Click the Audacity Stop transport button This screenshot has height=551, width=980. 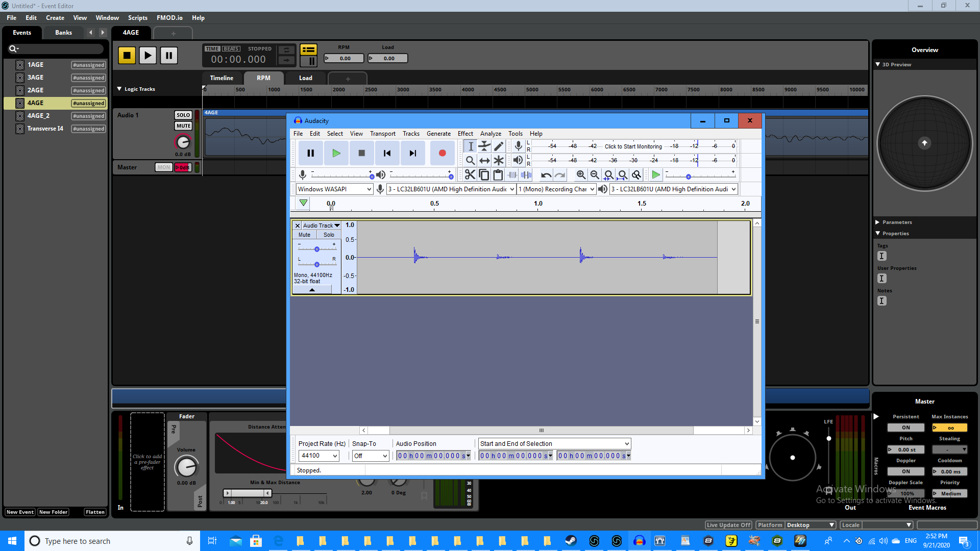[x=361, y=153]
